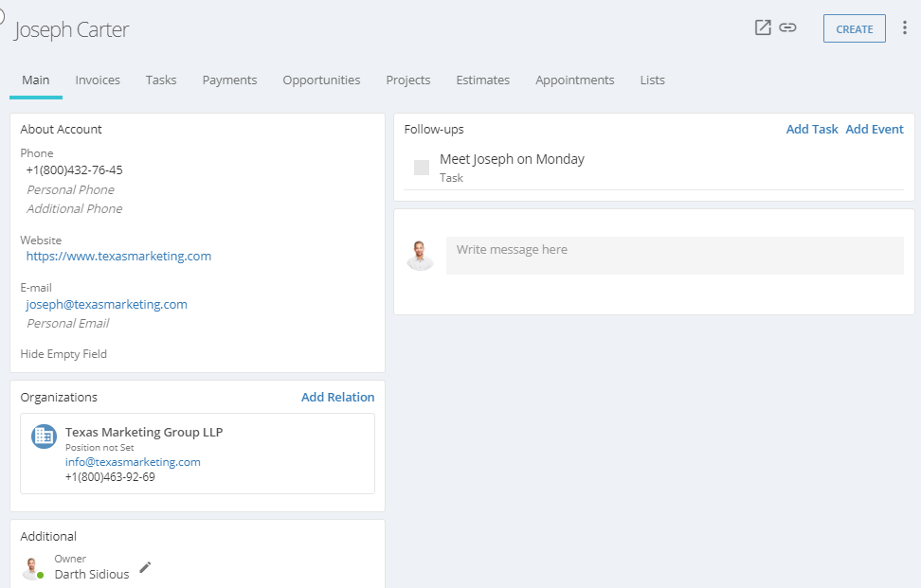Click Texas Marketing Group building icon
The image size is (921, 588).
tap(44, 436)
